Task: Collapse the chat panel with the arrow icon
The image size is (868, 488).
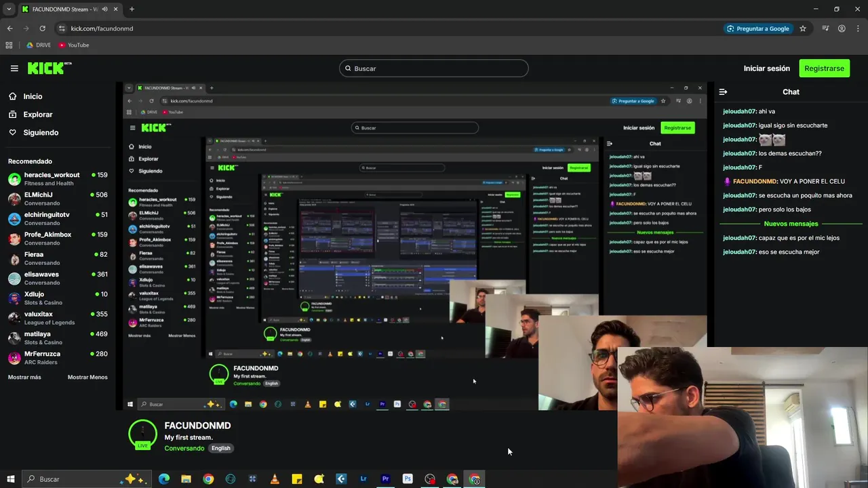Action: pos(723,91)
